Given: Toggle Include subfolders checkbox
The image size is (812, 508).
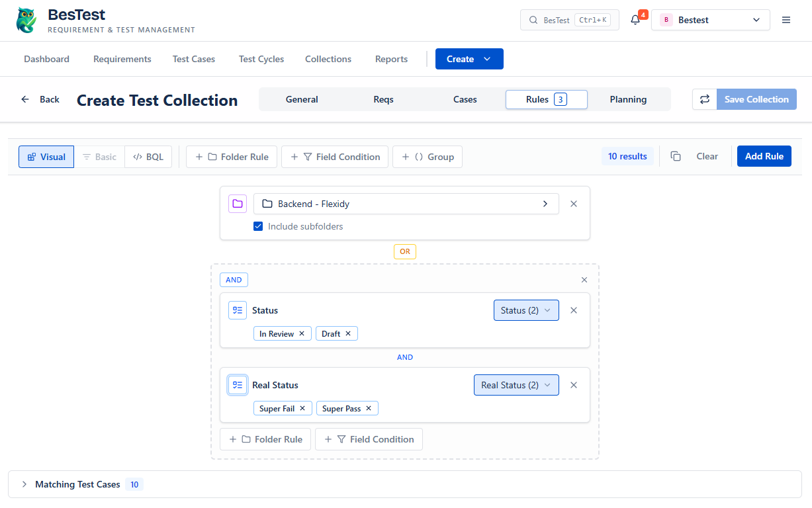Looking at the screenshot, I should click(x=258, y=226).
